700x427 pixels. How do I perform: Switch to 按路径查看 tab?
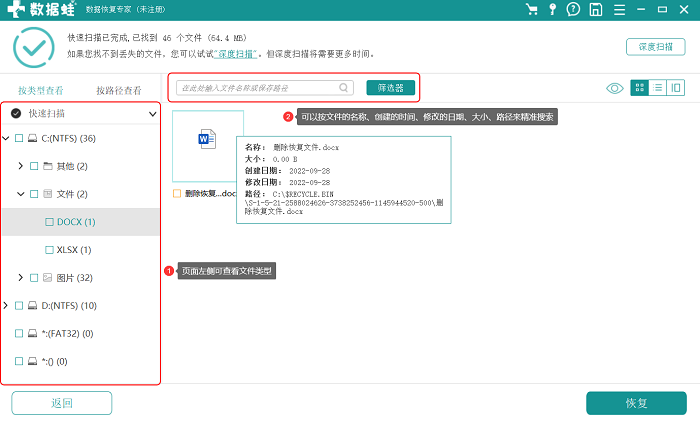(119, 90)
